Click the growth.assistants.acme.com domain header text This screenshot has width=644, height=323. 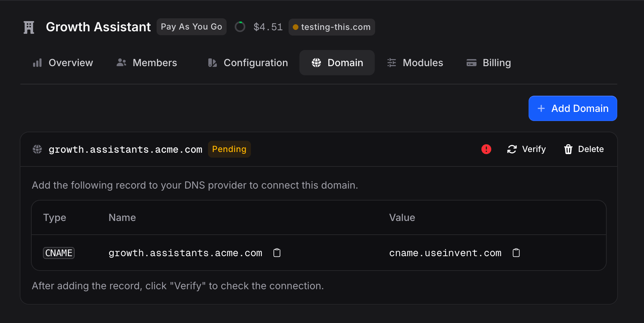(x=125, y=150)
